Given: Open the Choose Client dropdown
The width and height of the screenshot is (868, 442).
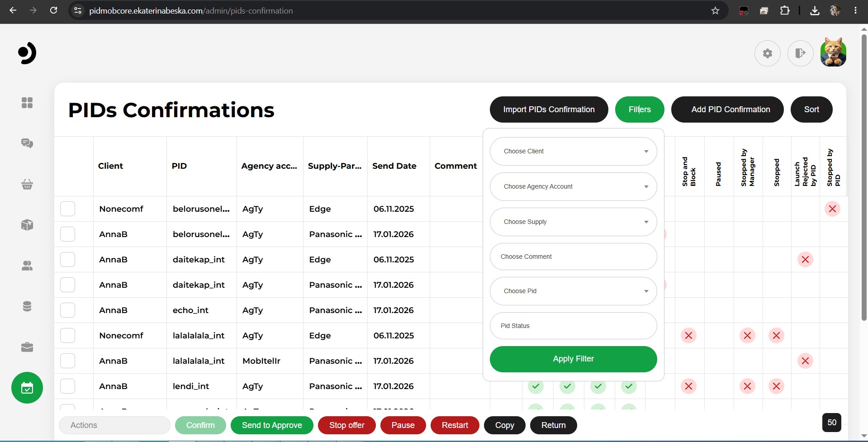Looking at the screenshot, I should click(x=573, y=151).
